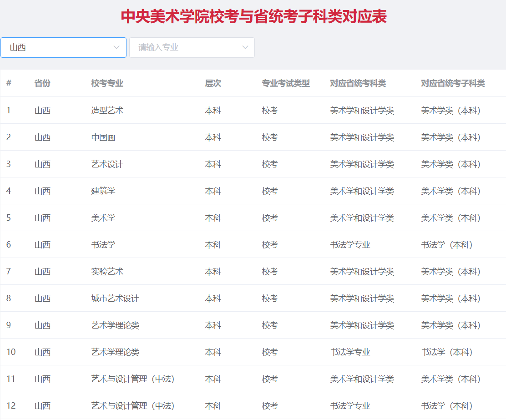
Task: Click 艺术与设计管理 (中法) in row 11
Action: (x=133, y=378)
